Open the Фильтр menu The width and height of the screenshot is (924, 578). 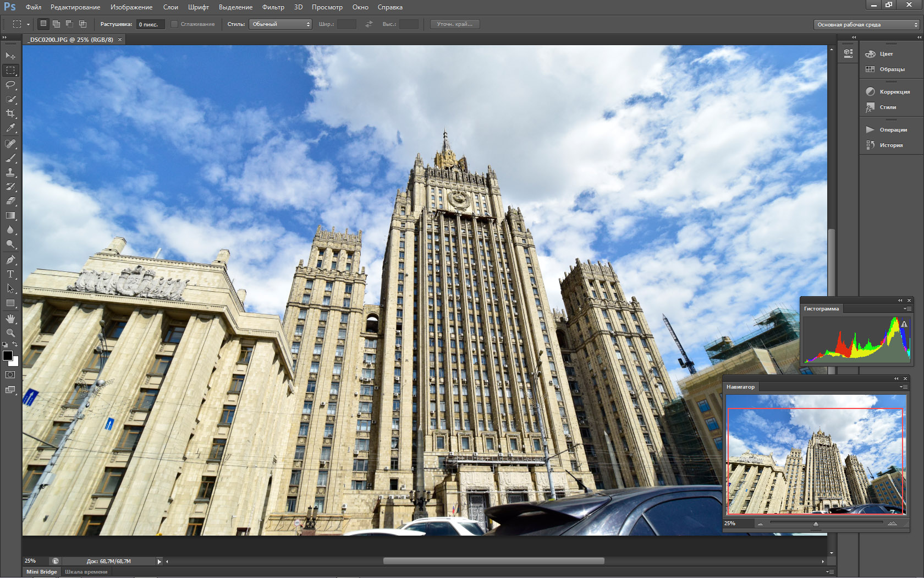273,7
